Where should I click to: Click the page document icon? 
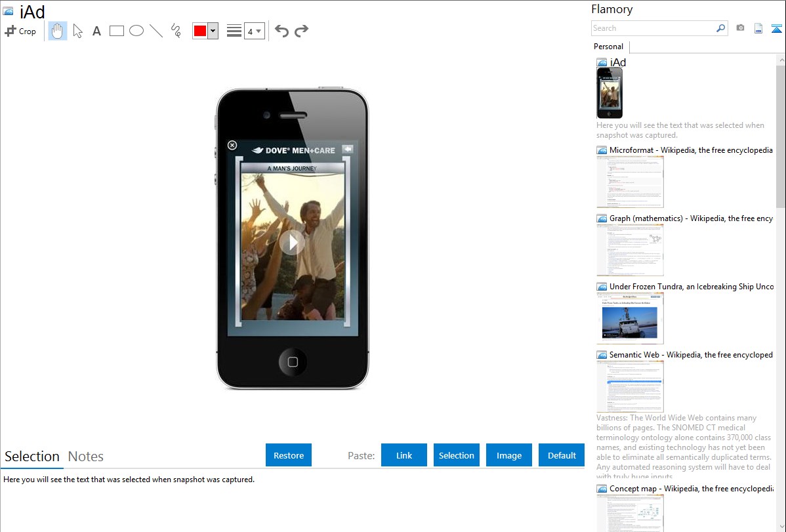point(758,28)
